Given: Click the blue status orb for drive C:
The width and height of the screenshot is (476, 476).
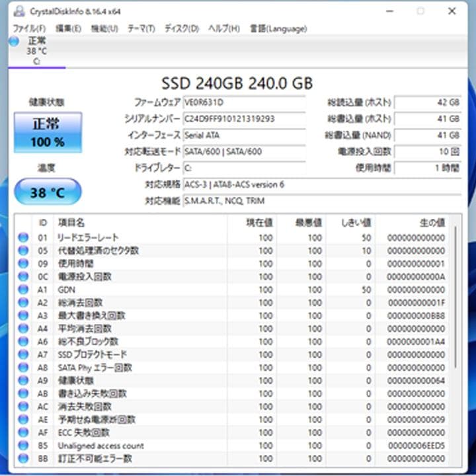Looking at the screenshot, I should point(14,41).
